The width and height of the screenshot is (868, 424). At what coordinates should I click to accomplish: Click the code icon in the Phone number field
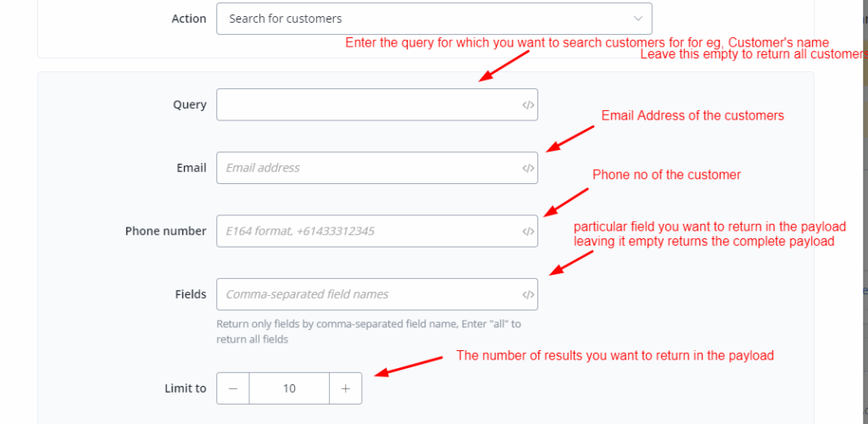pos(528,231)
